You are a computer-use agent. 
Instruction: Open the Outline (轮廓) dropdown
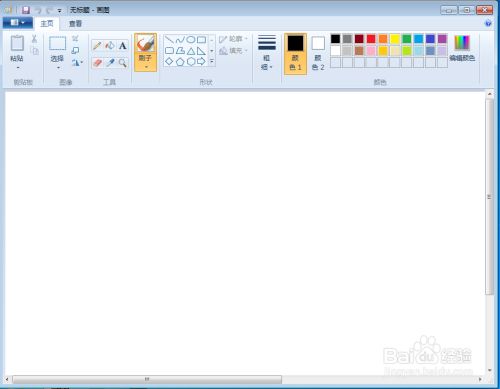point(233,39)
